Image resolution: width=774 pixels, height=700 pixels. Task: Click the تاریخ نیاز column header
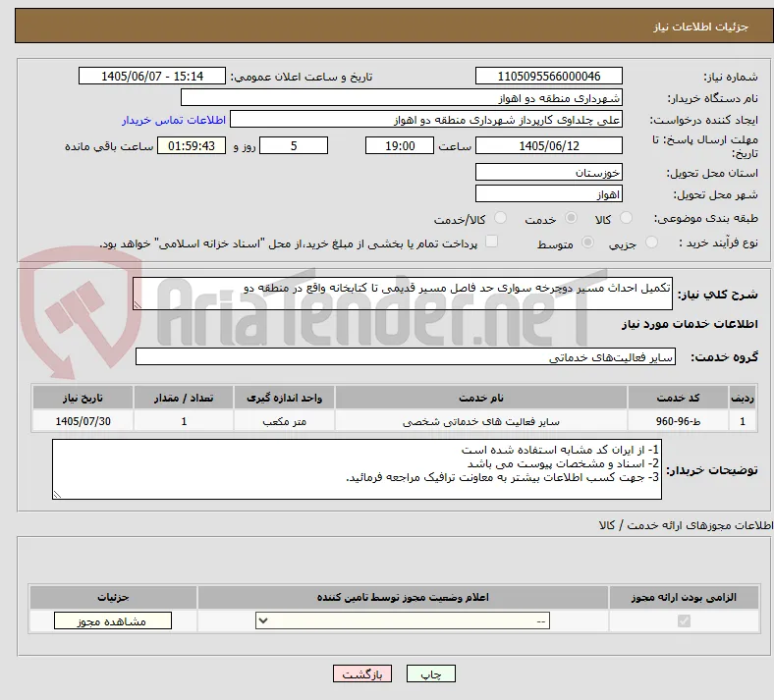click(x=83, y=398)
